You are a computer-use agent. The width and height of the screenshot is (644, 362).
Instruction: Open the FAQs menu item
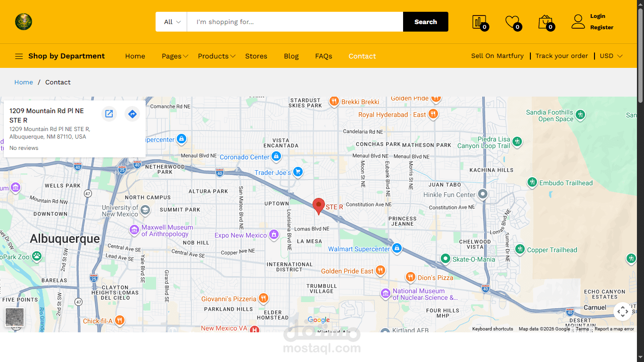[x=323, y=56]
